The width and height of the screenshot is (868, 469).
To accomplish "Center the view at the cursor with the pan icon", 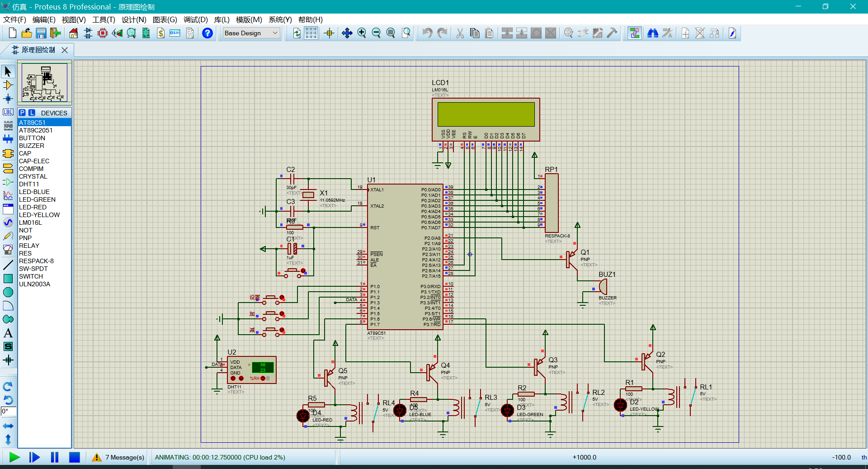I will (x=347, y=33).
